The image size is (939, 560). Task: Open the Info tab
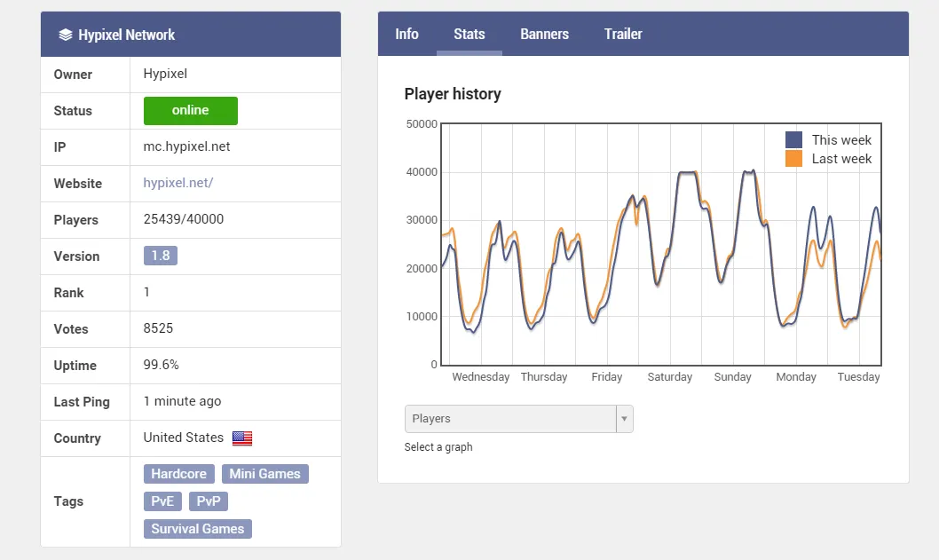coord(406,34)
